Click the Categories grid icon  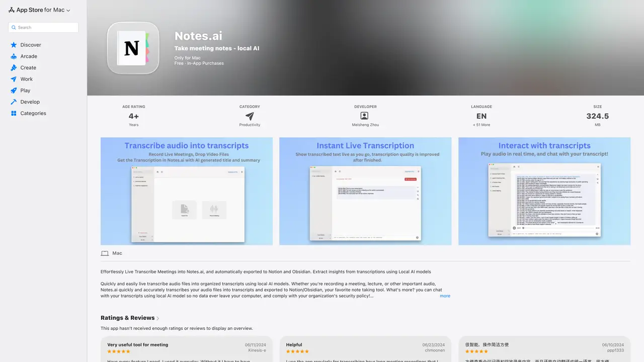pyautogui.click(x=14, y=113)
